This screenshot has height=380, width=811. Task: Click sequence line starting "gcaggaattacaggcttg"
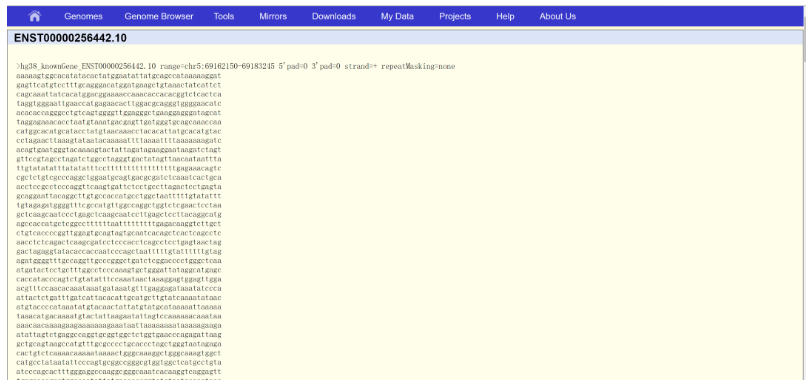pos(119,196)
